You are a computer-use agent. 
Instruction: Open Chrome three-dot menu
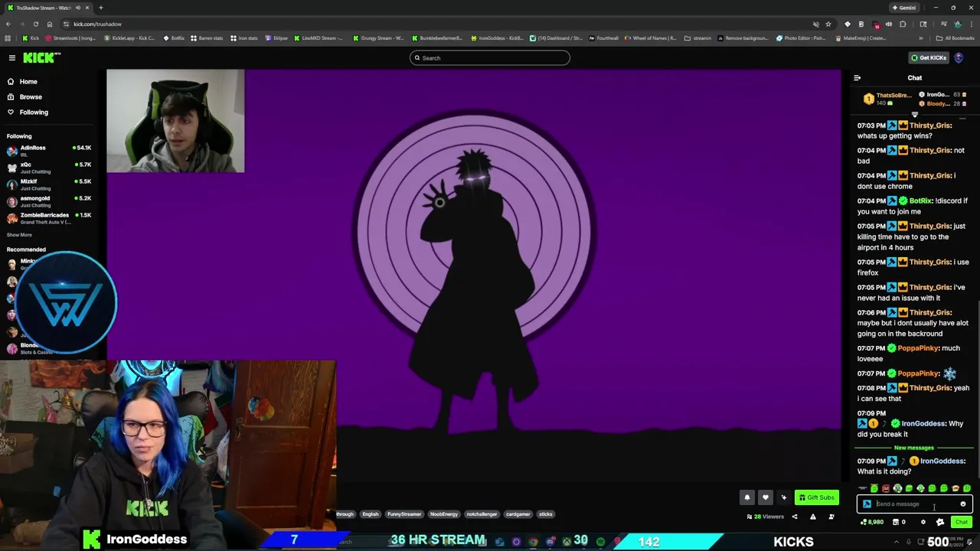pyautogui.click(x=972, y=24)
